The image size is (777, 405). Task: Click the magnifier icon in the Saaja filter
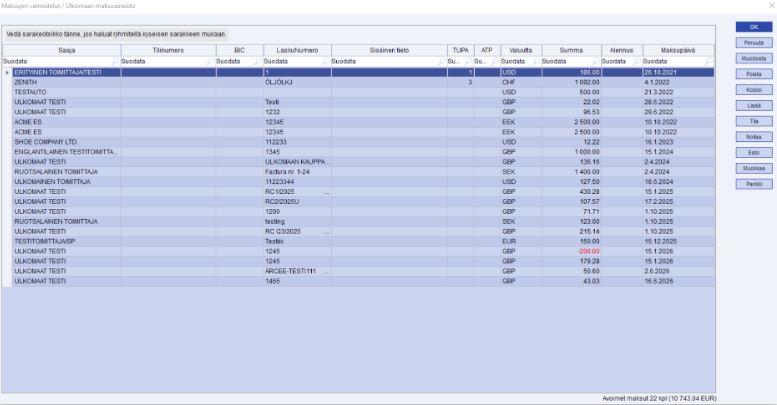pos(115,61)
